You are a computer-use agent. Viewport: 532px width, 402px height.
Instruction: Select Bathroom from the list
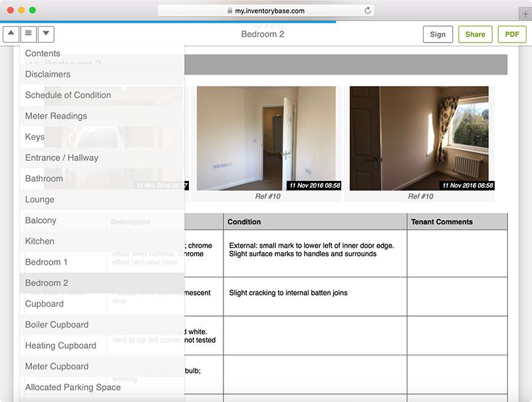click(x=102, y=178)
